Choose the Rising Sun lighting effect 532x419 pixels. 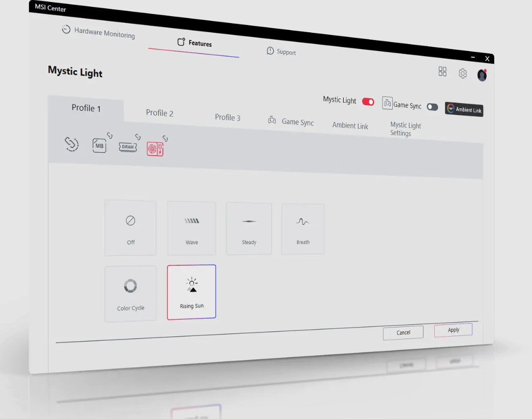pos(192,292)
